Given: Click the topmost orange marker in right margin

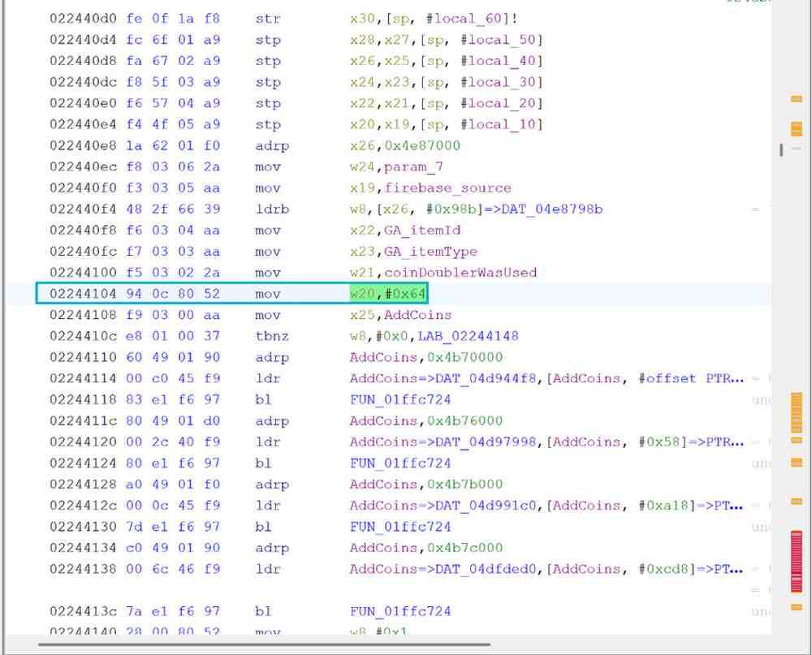Looking at the screenshot, I should (x=797, y=97).
